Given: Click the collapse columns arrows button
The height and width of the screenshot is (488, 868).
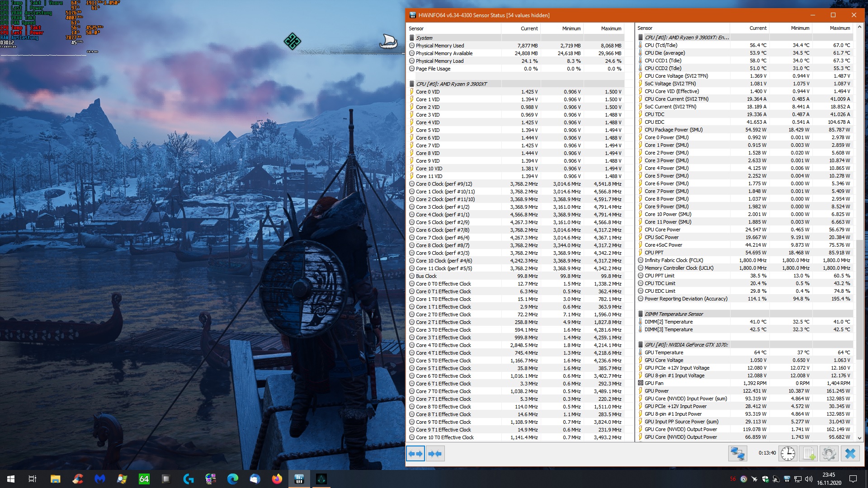Looking at the screenshot, I should 435,454.
